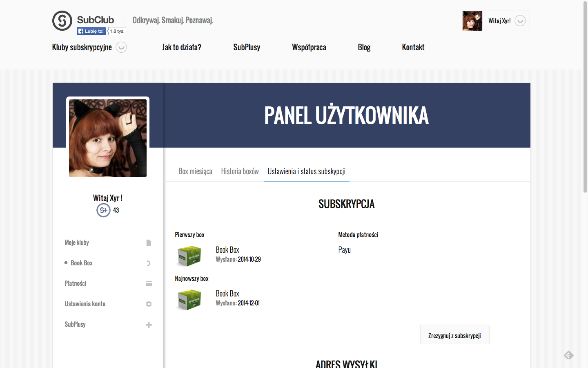Click the plus icon beside SubPlusy

(149, 325)
